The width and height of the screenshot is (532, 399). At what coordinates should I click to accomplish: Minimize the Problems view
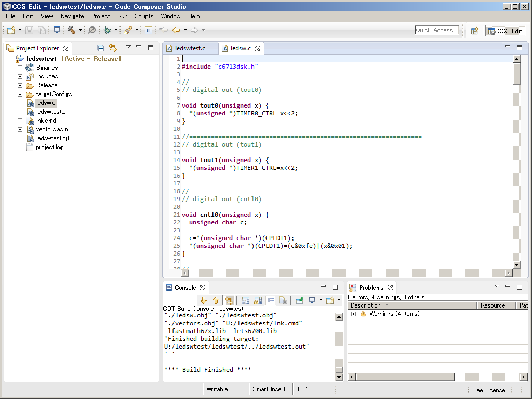pos(508,287)
